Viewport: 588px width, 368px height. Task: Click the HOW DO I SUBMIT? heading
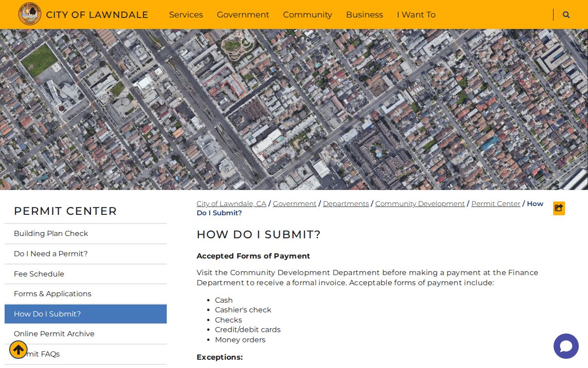pyautogui.click(x=259, y=235)
